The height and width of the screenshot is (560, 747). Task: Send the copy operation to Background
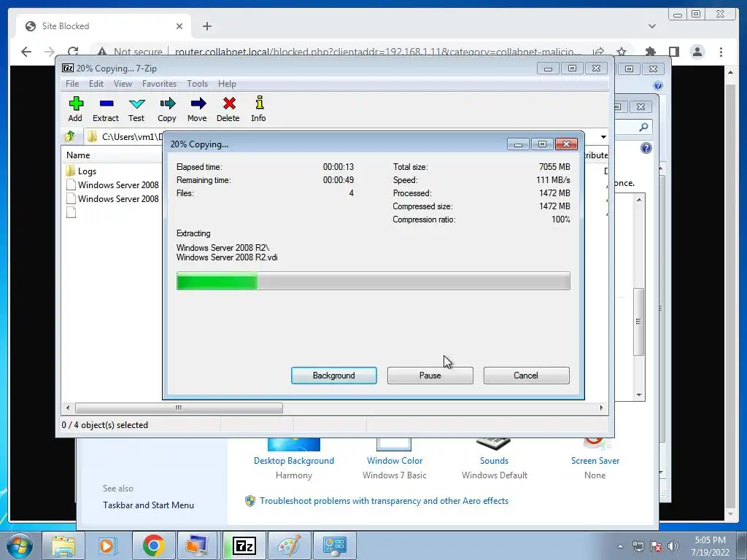coord(334,376)
